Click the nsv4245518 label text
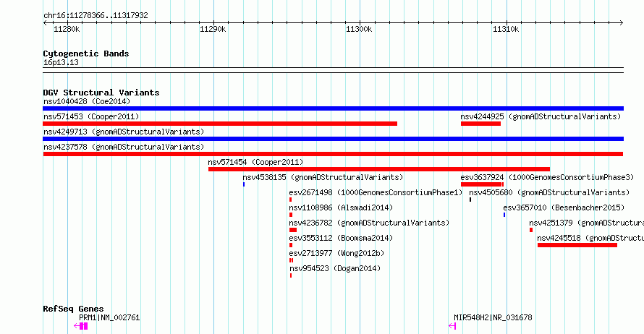The image size is (644, 334). pyautogui.click(x=590, y=238)
